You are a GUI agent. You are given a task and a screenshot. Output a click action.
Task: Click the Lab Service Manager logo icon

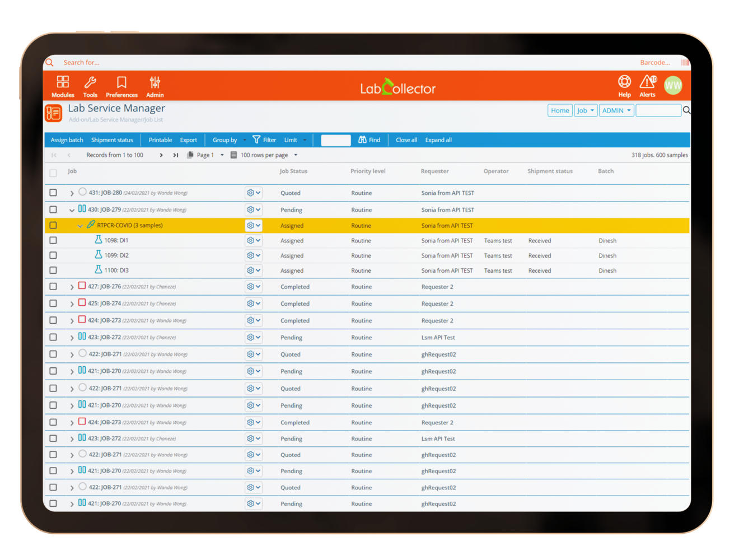point(53,113)
